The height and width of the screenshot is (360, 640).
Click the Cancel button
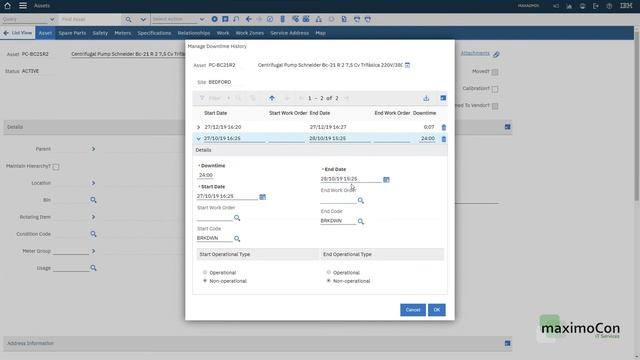pos(413,310)
